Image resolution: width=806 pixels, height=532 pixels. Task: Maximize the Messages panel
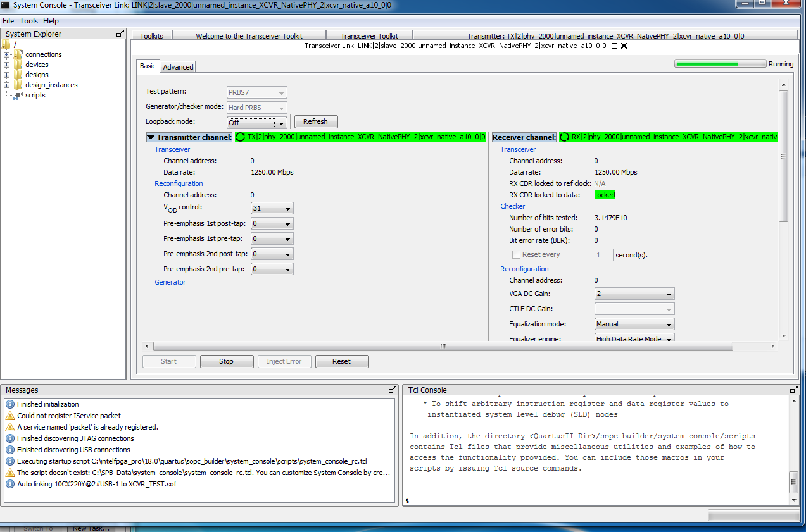[393, 390]
